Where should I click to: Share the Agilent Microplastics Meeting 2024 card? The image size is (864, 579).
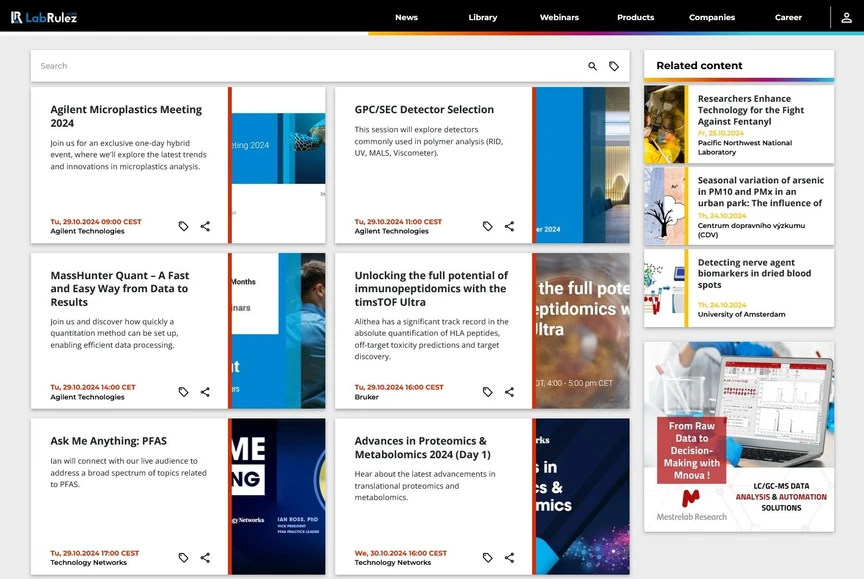(x=205, y=226)
